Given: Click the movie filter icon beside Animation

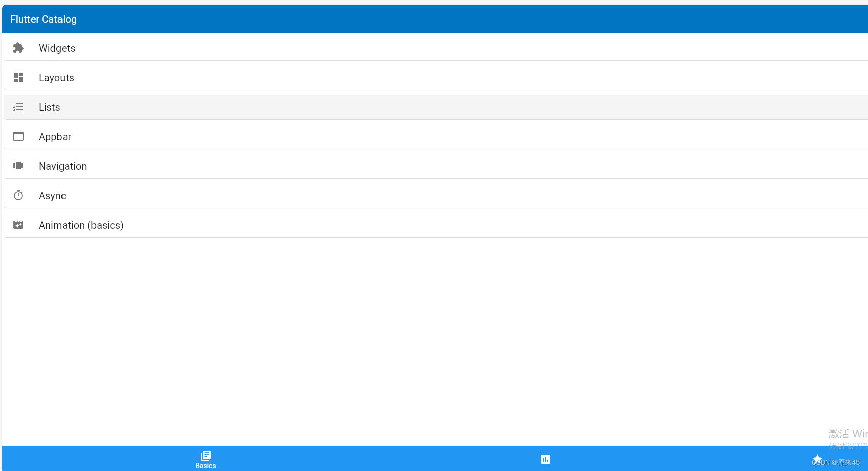Looking at the screenshot, I should pos(18,225).
